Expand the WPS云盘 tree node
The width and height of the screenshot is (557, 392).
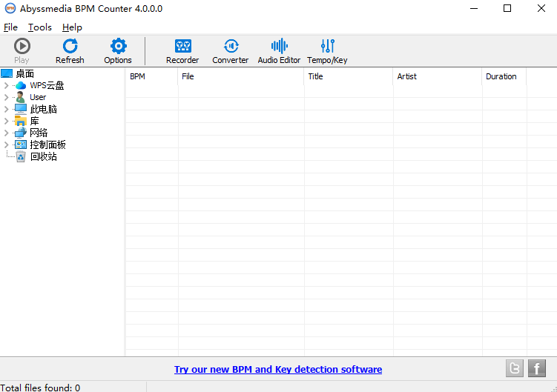[6, 85]
